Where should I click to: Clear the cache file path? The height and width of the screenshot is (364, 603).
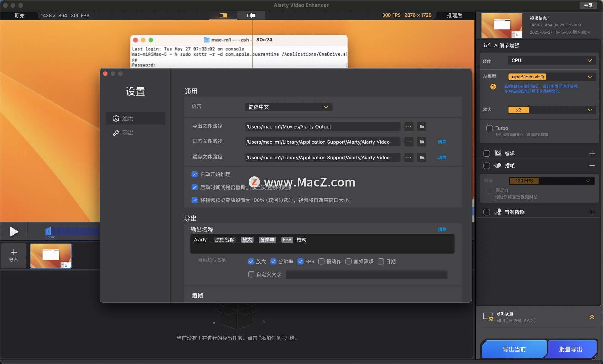(442, 158)
